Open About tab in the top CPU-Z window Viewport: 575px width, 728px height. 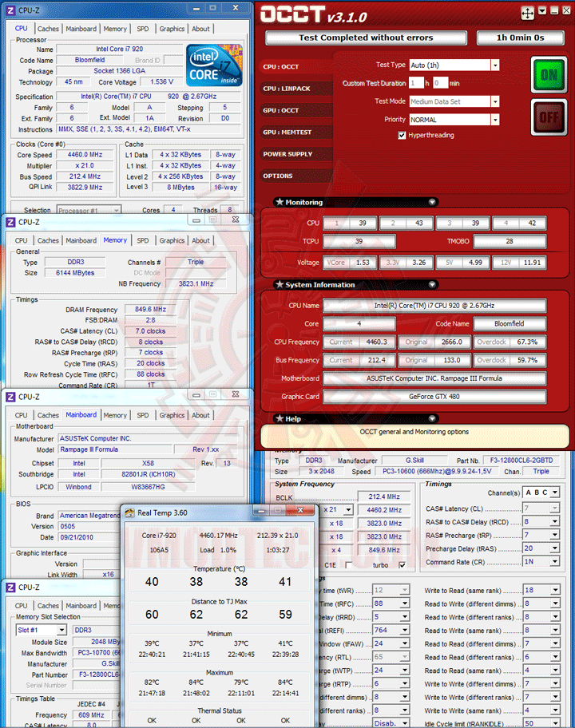point(200,29)
